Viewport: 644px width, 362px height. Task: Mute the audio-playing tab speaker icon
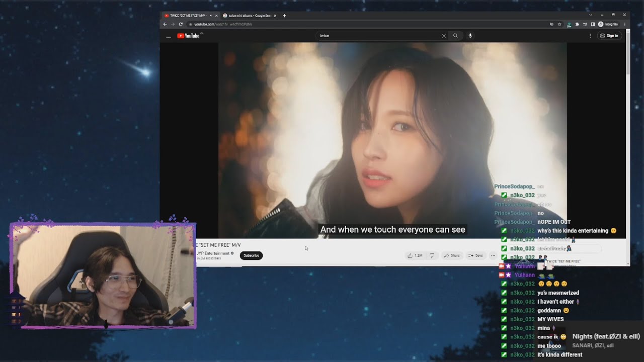211,16
